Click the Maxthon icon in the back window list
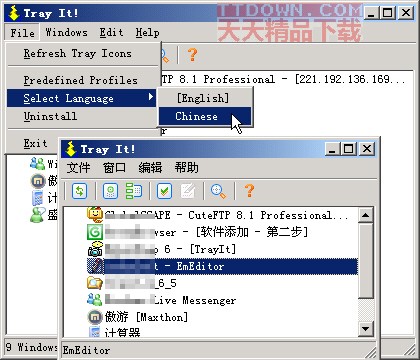Screen dimensions: 420x360 (x=38, y=181)
